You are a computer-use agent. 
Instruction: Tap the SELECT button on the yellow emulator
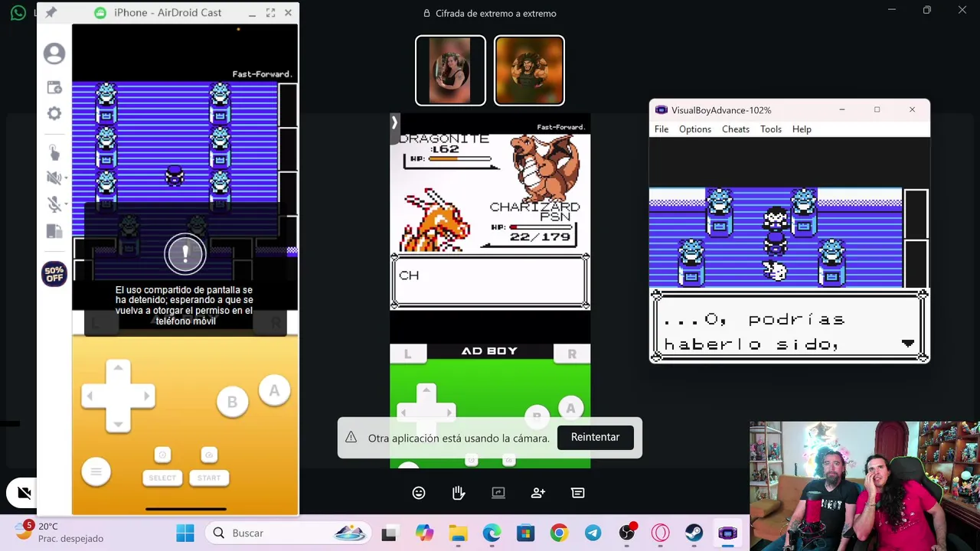coord(162,478)
